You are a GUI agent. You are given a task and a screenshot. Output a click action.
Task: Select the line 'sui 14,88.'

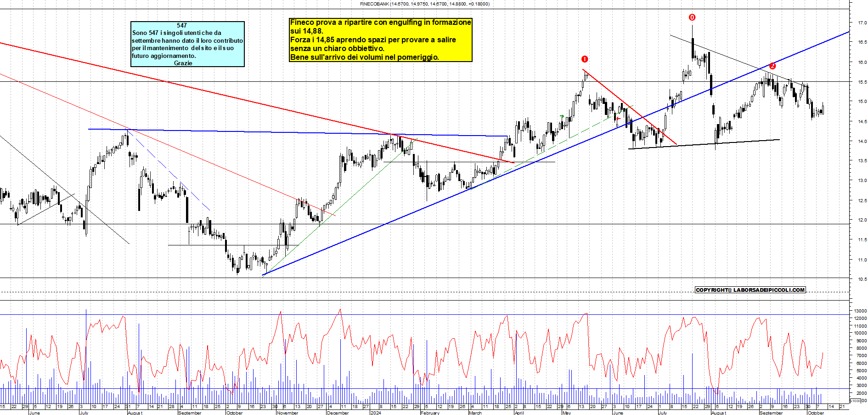click(306, 31)
